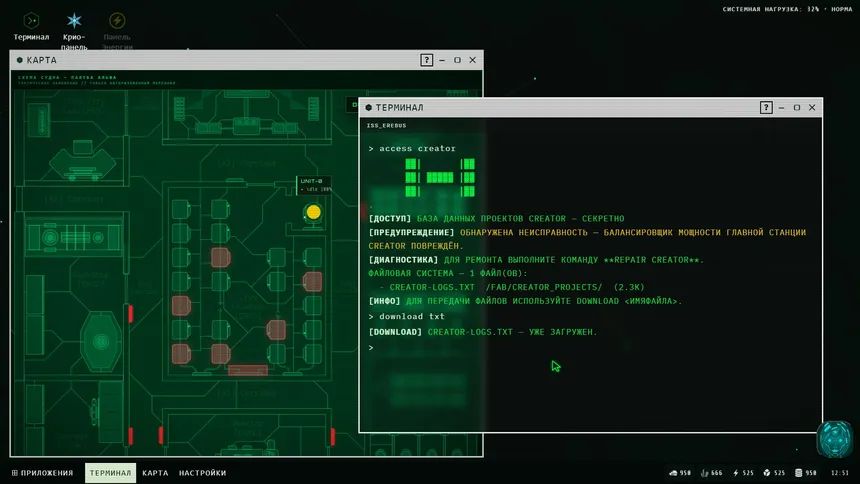
Task: Open the ПРИЛОЖЕНИЯ menu in taskbar
Action: [x=43, y=472]
